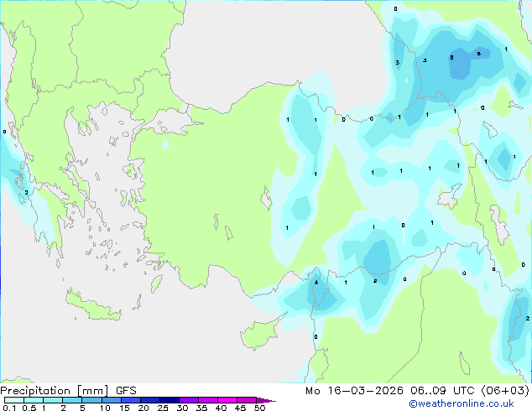This screenshot has width=532, height=411.
Task: Click the 'Precipitation [mm] GFS' title text
Action: (x=68, y=391)
